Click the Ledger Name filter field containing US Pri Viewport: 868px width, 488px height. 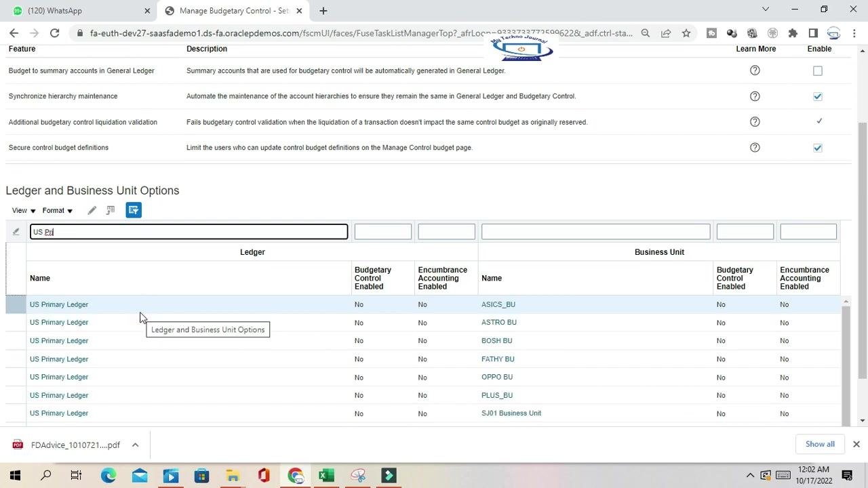[x=189, y=232]
